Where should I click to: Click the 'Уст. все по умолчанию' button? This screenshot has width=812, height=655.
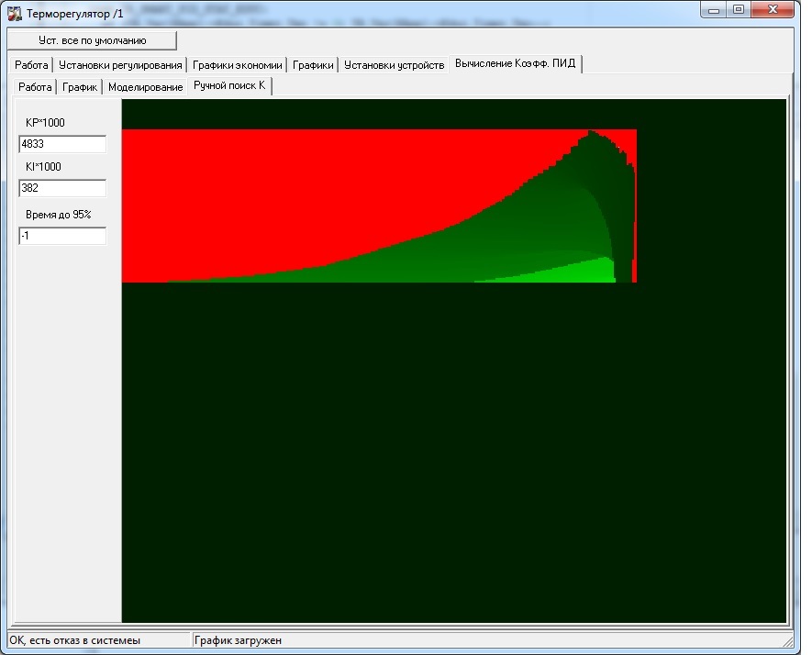(92, 40)
